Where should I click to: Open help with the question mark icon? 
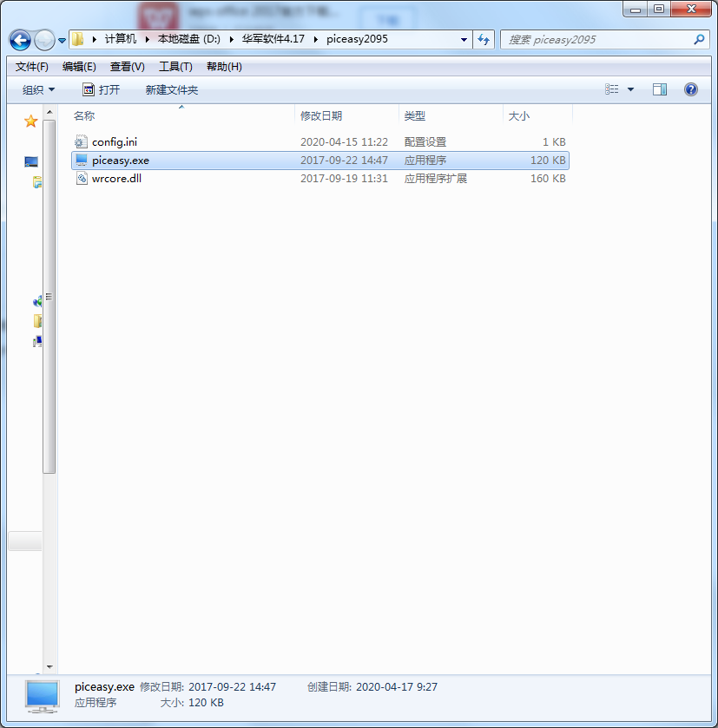click(x=690, y=89)
